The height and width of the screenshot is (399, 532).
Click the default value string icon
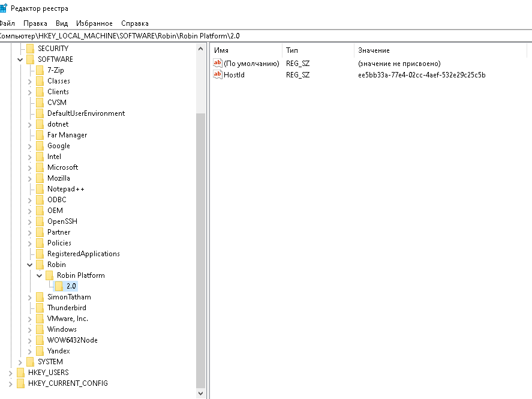[x=218, y=64]
